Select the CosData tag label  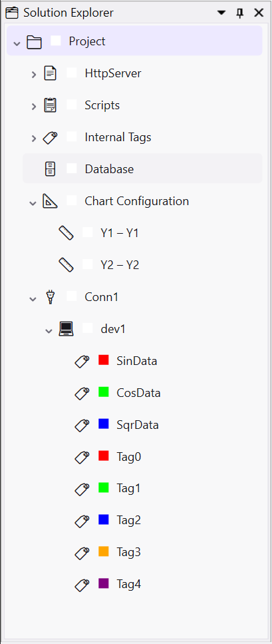coord(139,393)
